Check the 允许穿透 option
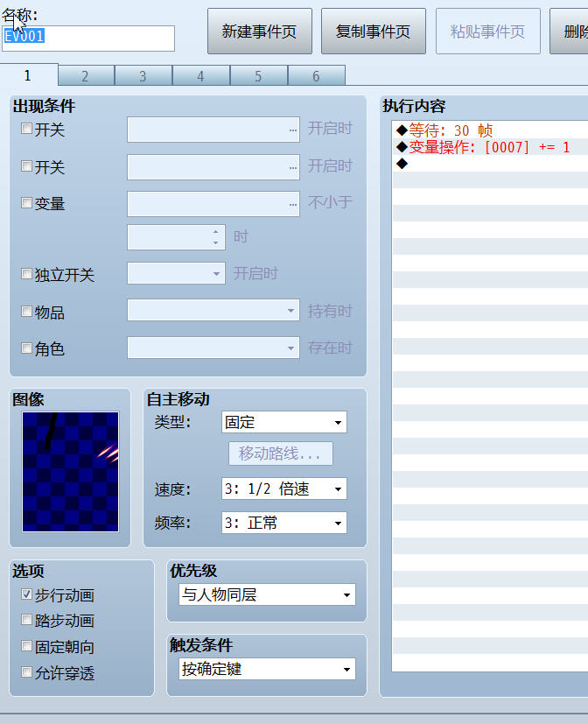588x724 pixels. pos(27,672)
